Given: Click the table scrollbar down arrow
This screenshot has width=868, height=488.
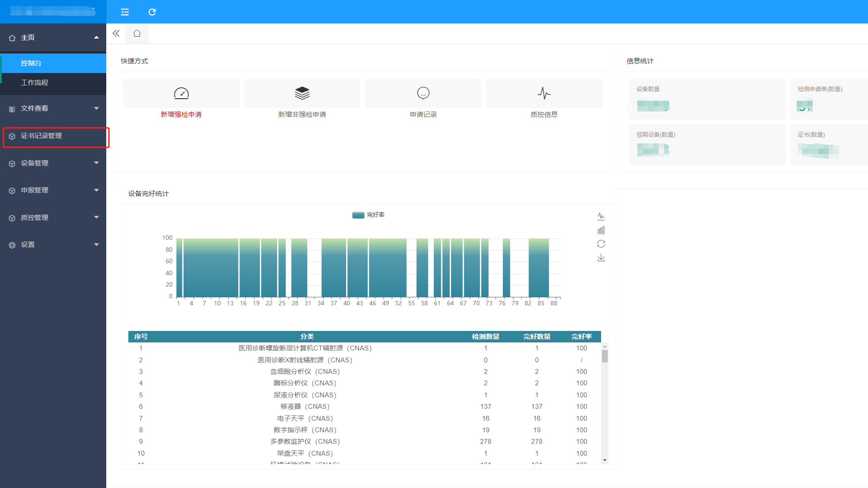Looking at the screenshot, I should pos(605,460).
